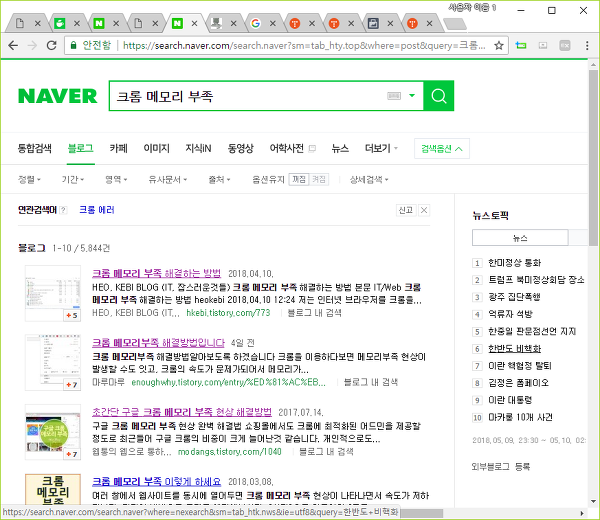Viewport: 600px width, 520px height.
Task: Open the 유사문서 dropdown
Action: coord(168,179)
